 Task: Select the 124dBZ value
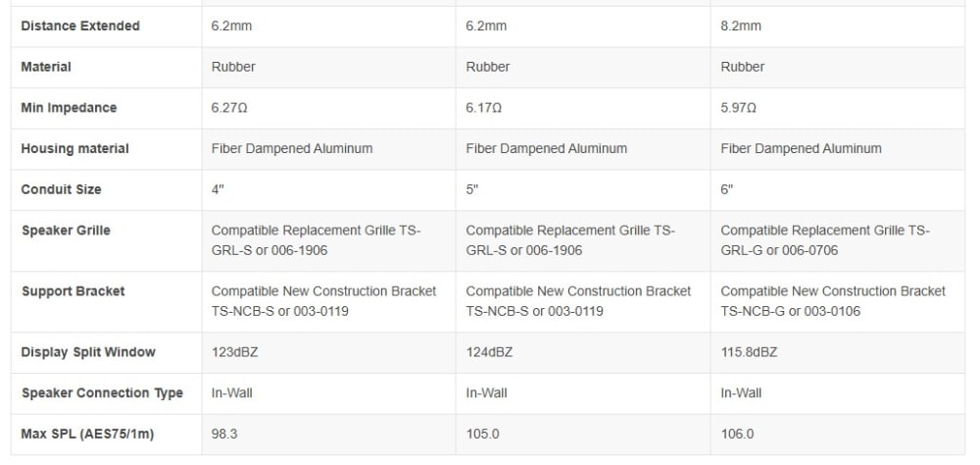pyautogui.click(x=489, y=352)
